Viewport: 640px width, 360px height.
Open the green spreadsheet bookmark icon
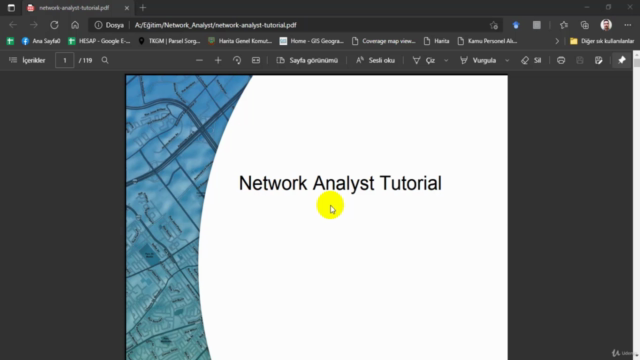coord(10,41)
